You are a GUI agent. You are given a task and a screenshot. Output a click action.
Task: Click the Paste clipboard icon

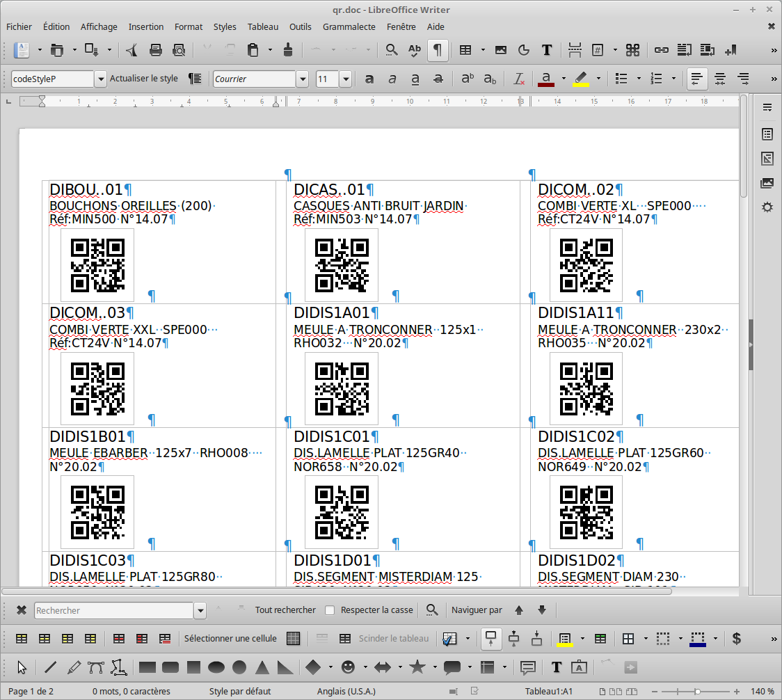pos(253,50)
